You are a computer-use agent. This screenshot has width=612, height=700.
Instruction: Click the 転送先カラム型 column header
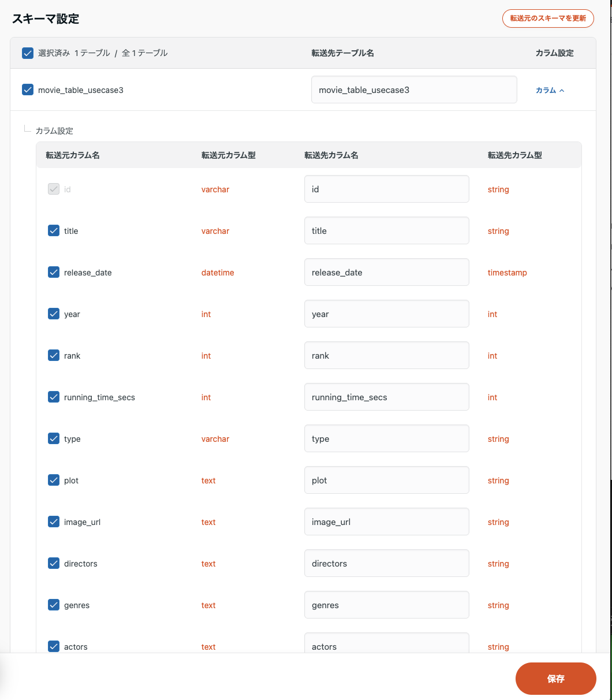coord(515,155)
